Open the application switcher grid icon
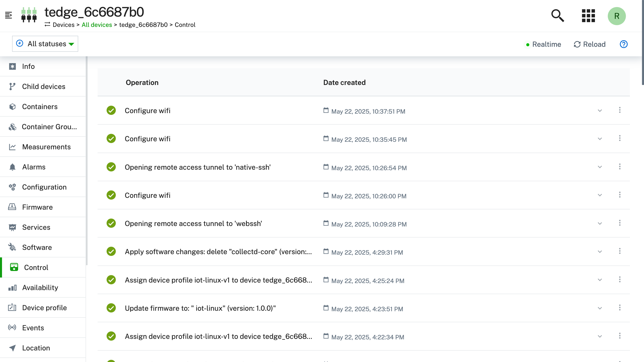This screenshot has width=644, height=362. click(x=588, y=16)
